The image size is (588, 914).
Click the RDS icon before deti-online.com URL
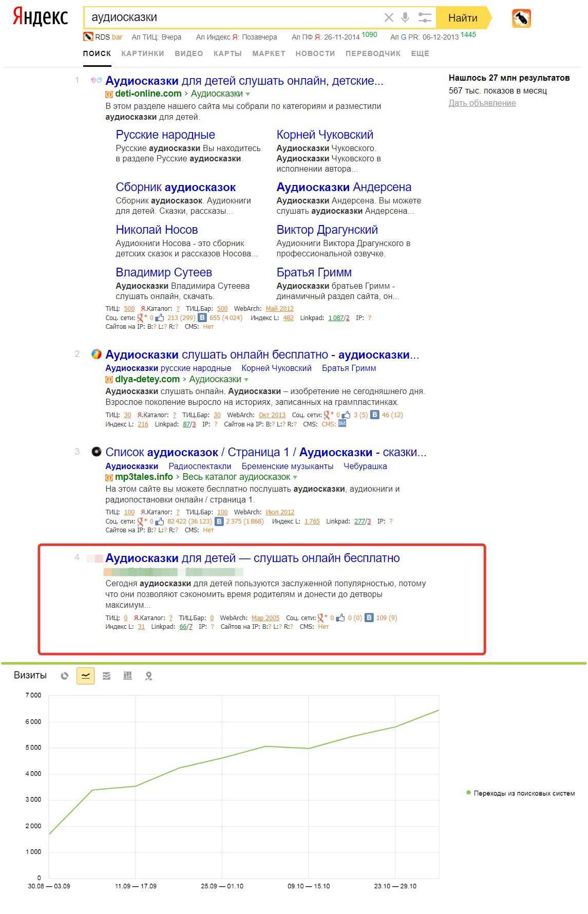[x=109, y=94]
